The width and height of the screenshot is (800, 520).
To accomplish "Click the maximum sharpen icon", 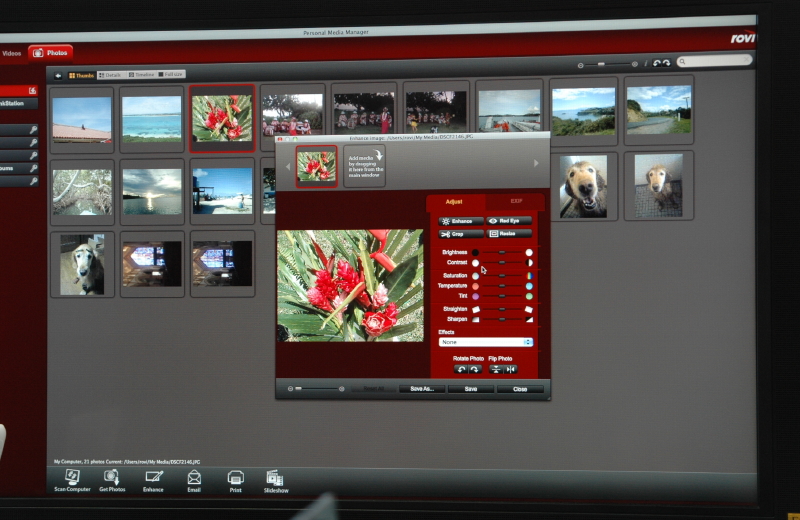I will 529,319.
